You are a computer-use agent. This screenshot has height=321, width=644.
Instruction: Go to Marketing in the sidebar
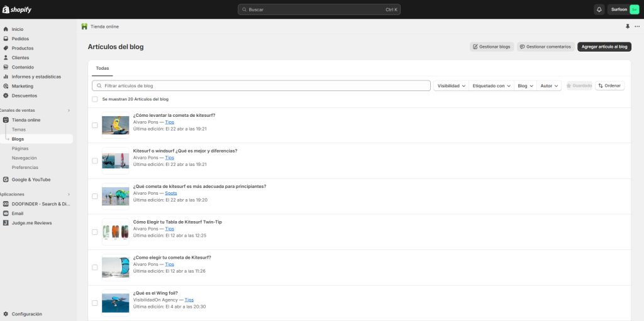click(22, 86)
